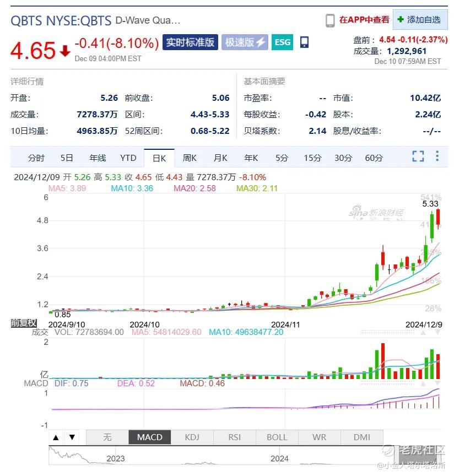The height and width of the screenshot is (476, 454).
Task: Click the 详细行情 section heading
Action: (27, 82)
